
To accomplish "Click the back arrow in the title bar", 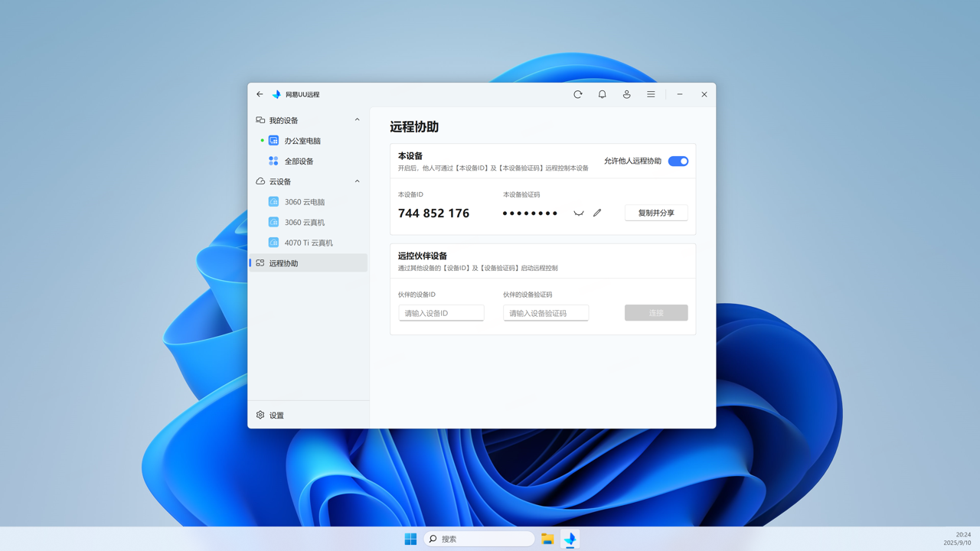I will (260, 94).
